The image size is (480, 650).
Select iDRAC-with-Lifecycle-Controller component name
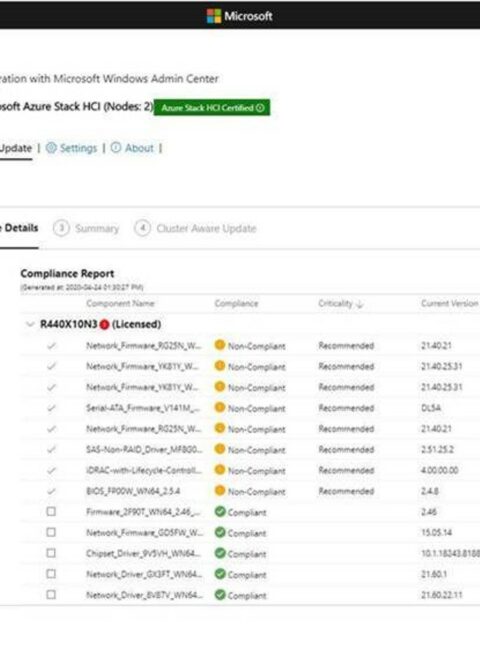(144, 471)
